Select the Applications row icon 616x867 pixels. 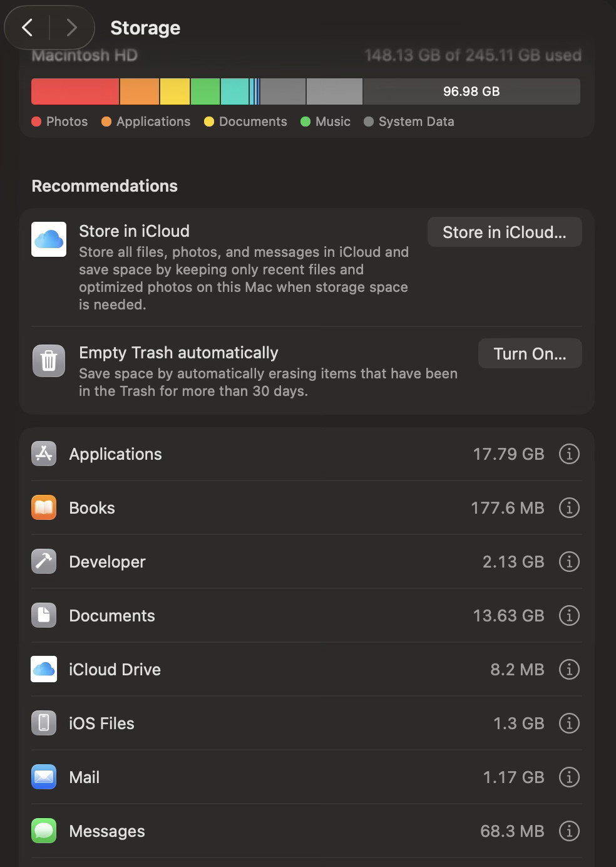44,454
